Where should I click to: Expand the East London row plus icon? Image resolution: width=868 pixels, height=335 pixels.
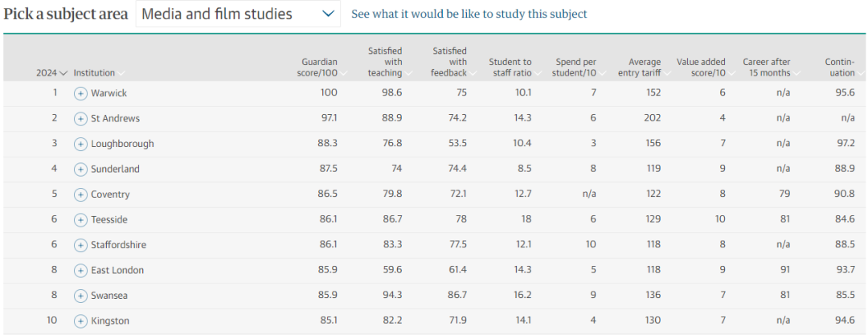80,271
